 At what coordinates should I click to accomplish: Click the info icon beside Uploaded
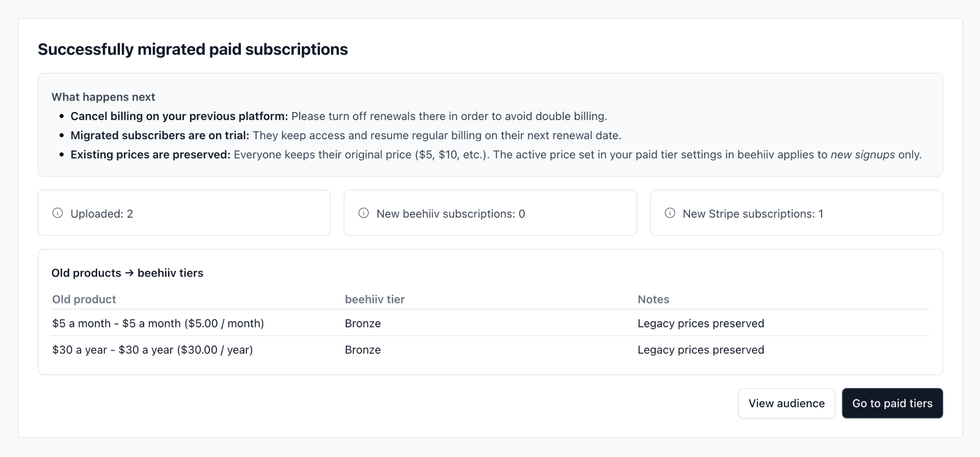(57, 213)
